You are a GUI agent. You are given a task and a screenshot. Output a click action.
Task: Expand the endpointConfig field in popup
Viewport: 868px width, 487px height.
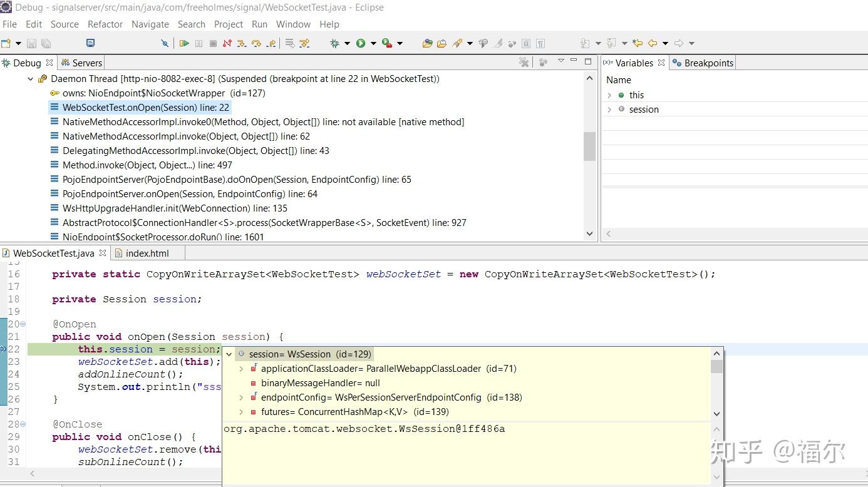click(241, 397)
